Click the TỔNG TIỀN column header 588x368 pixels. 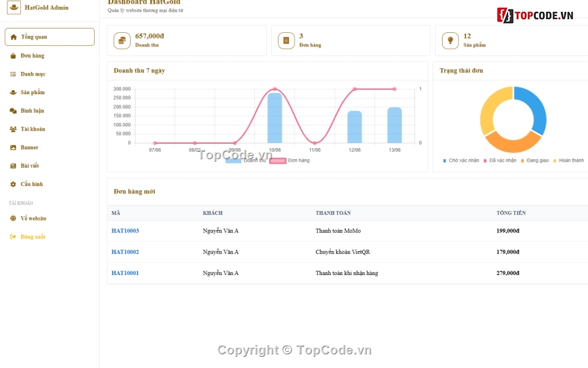pos(511,213)
